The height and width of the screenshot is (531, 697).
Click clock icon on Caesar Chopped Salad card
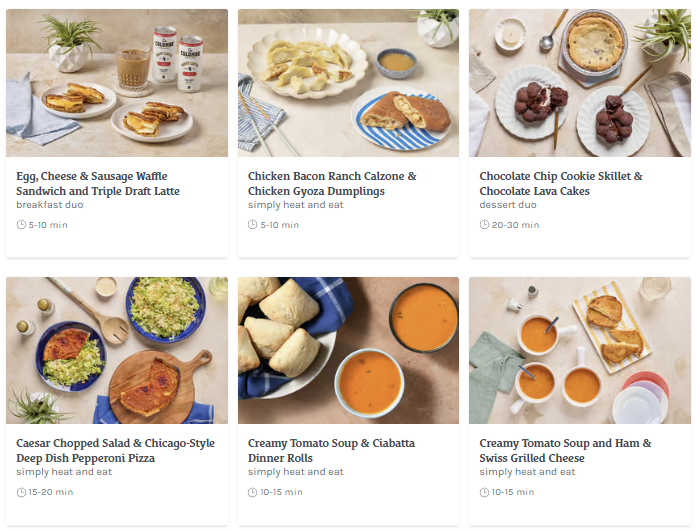pyautogui.click(x=21, y=492)
